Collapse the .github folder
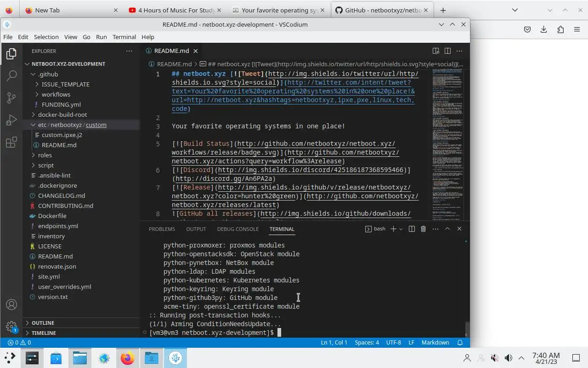The image size is (588, 368). (81, 74)
